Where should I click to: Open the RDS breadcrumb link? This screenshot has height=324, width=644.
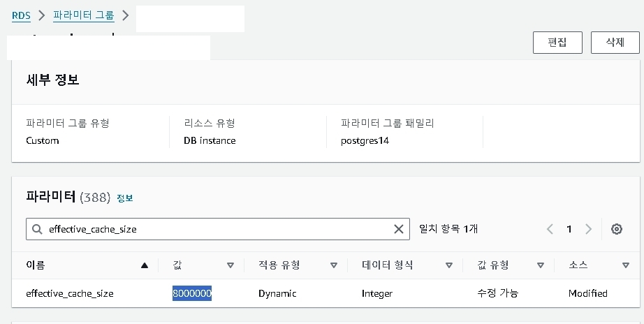point(21,15)
